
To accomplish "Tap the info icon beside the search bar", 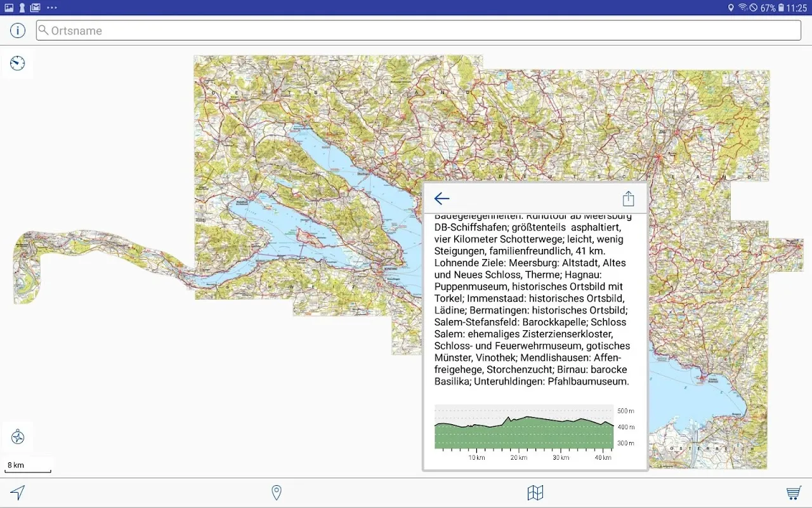I will tap(17, 30).
